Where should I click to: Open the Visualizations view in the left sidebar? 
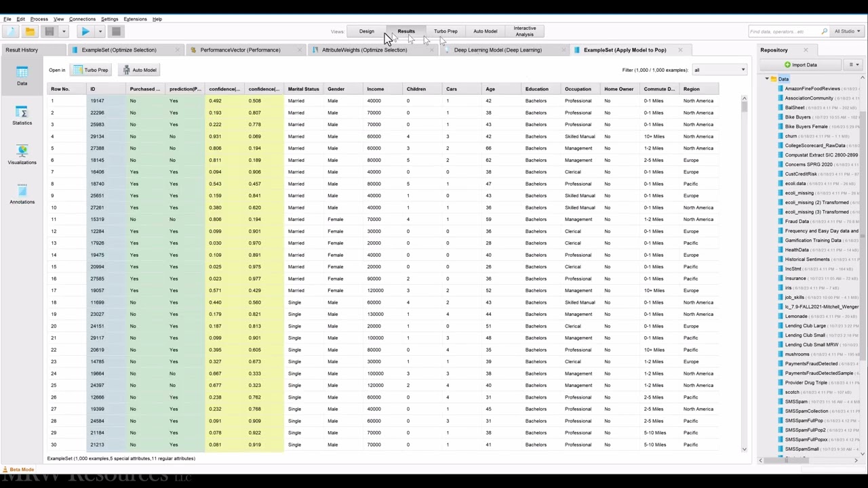22,155
